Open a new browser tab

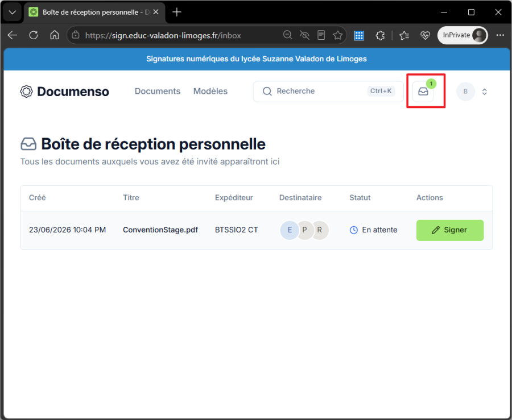click(177, 13)
